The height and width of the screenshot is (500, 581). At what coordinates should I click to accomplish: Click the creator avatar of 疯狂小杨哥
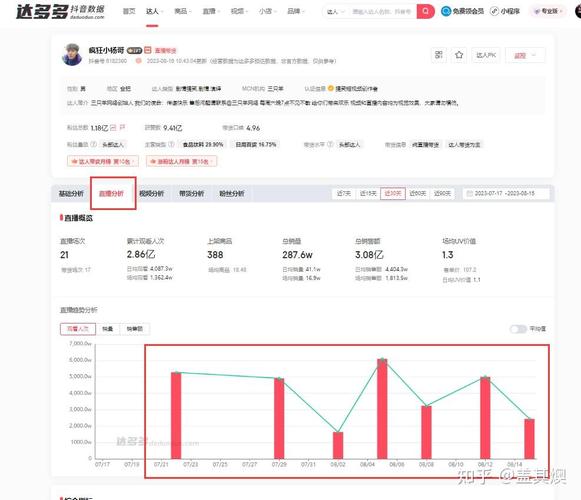pos(73,54)
